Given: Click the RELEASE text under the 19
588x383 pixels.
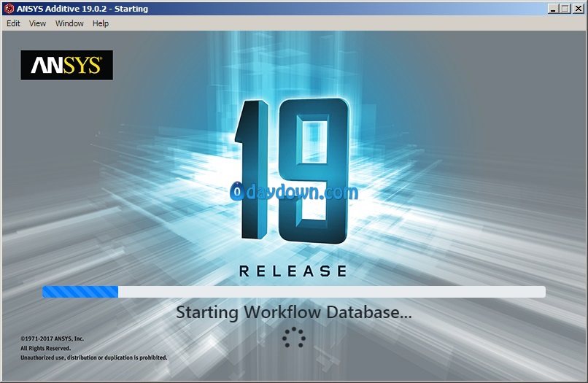Looking at the screenshot, I should (x=293, y=271).
